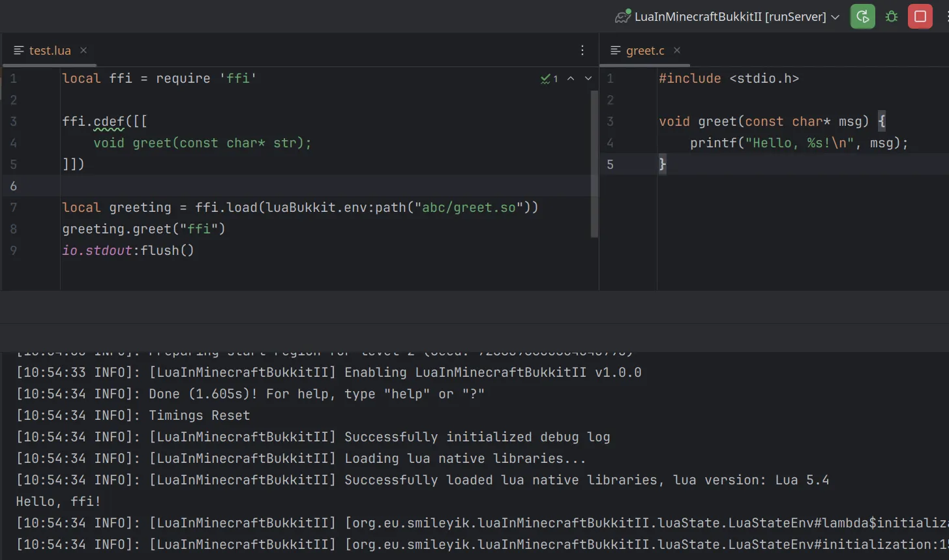The height and width of the screenshot is (560, 949).
Task: Close the test.lua tab
Action: [x=83, y=50]
